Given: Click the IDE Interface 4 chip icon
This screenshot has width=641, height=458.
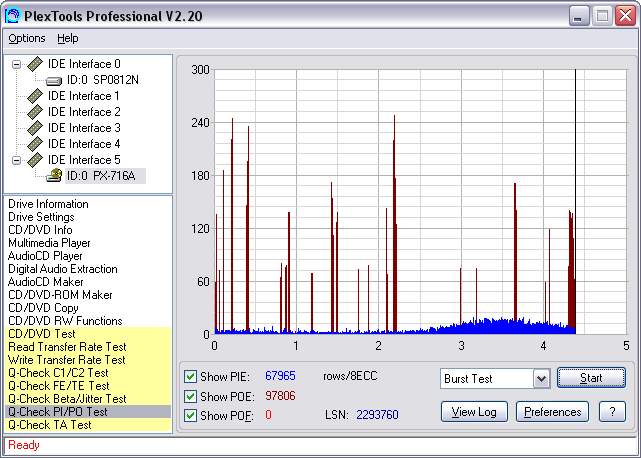Looking at the screenshot, I should tap(35, 144).
